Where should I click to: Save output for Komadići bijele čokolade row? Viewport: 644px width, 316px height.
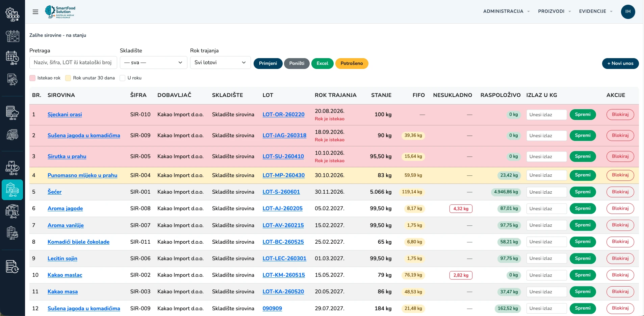coord(583,242)
